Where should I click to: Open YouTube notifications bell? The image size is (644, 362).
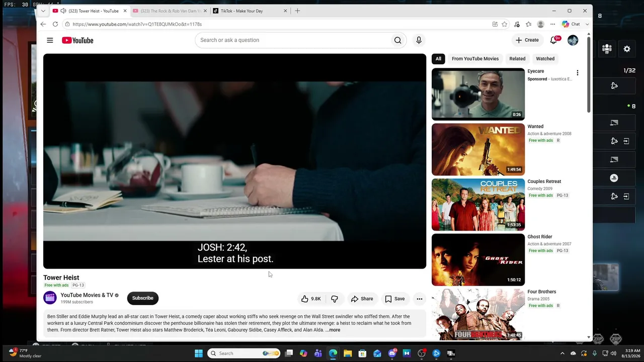pyautogui.click(x=554, y=40)
